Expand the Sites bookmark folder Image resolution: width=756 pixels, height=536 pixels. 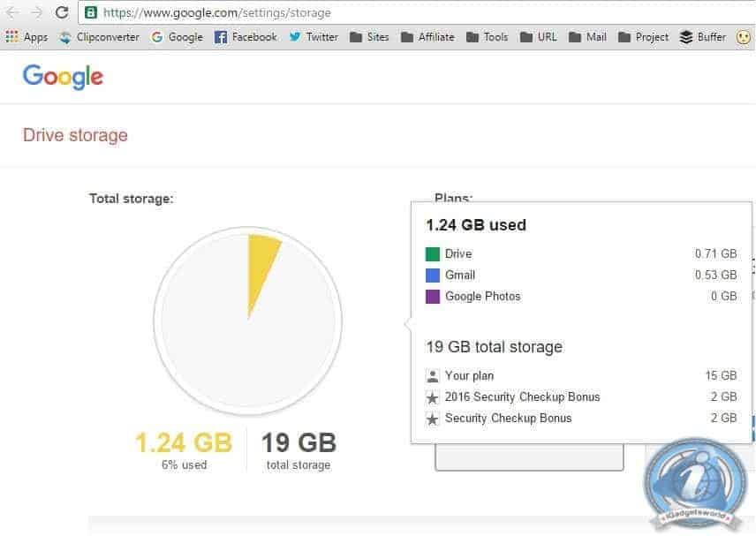369,37
